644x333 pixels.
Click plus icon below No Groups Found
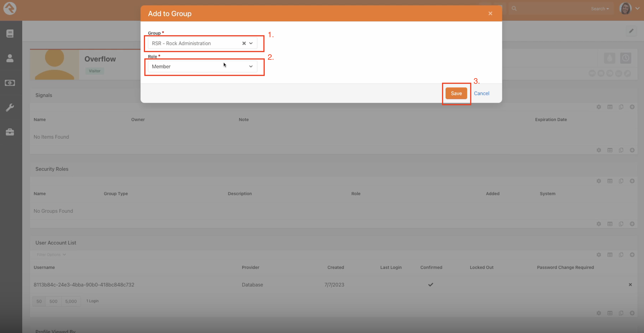coord(632,224)
